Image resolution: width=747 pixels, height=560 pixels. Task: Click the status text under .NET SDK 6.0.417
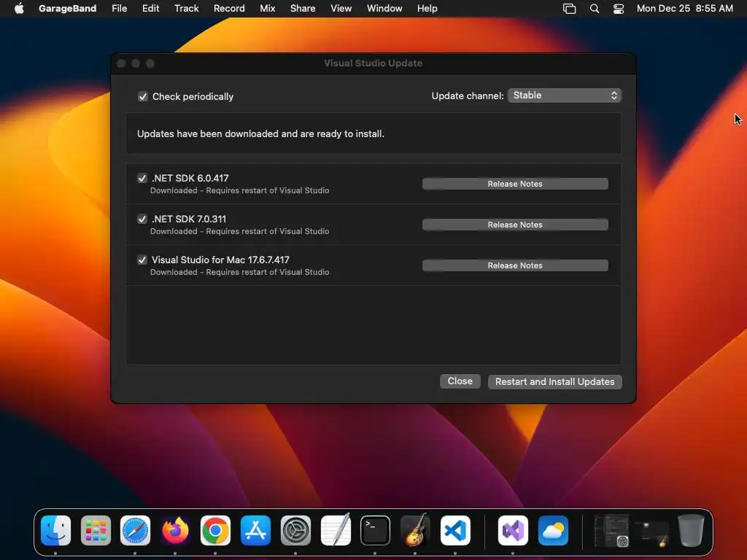click(x=239, y=190)
